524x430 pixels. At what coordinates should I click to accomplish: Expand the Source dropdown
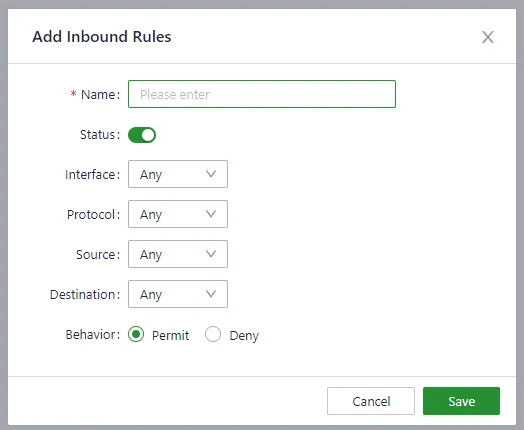pos(178,254)
